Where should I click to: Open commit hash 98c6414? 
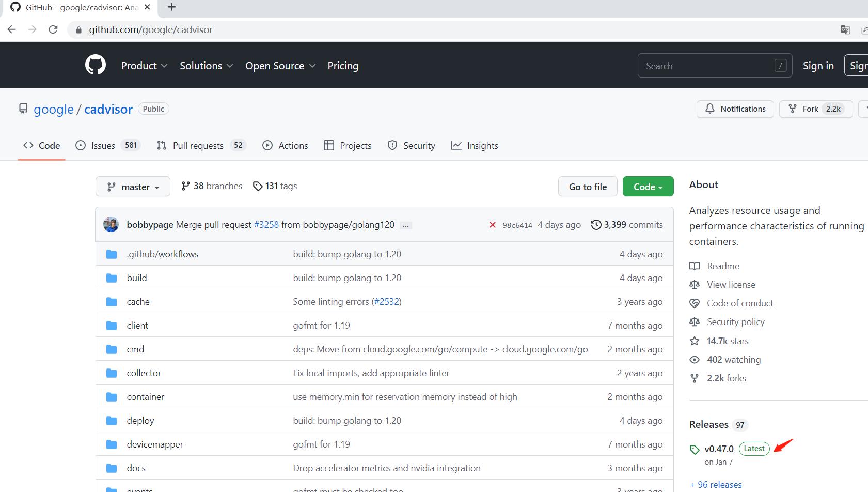[x=517, y=225]
